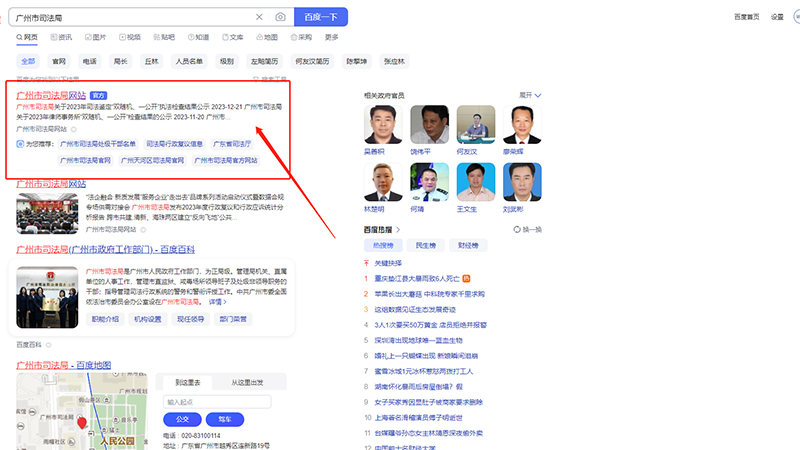Expand Baike summary via 详情 link
This screenshot has height=450, width=800.
pos(217,302)
